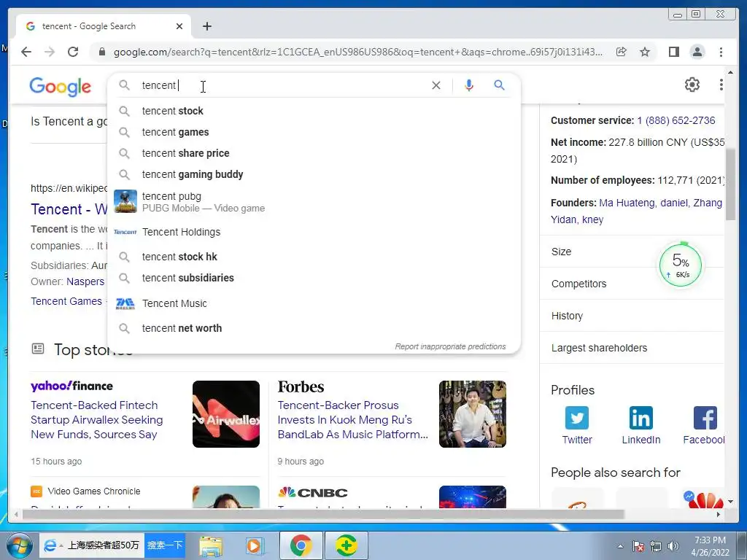Select suggestion 'tencent subsidiaries'
The image size is (747, 560).
click(x=314, y=278)
